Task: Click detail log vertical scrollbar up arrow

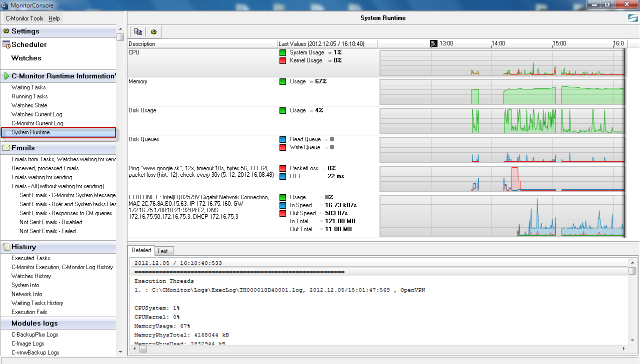Action: (632, 262)
